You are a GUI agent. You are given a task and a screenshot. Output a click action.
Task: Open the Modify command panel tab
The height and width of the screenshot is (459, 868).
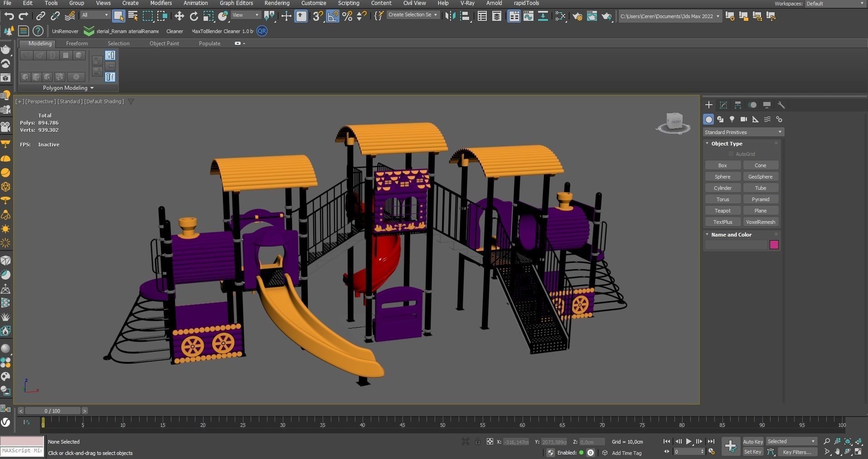[723, 105]
